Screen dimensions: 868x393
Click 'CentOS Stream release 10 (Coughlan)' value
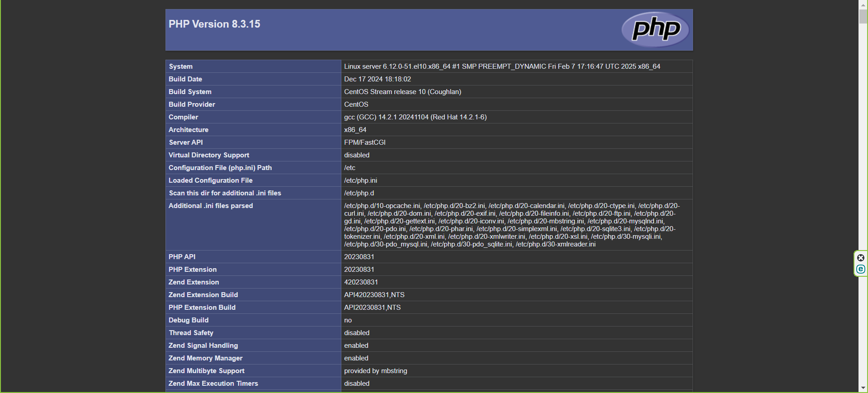(x=402, y=92)
